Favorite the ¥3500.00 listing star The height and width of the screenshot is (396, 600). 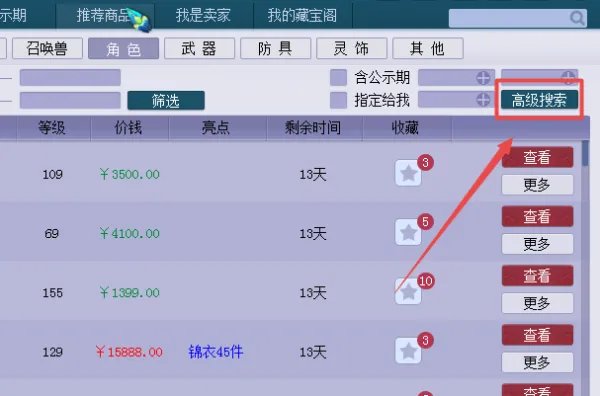tap(408, 173)
